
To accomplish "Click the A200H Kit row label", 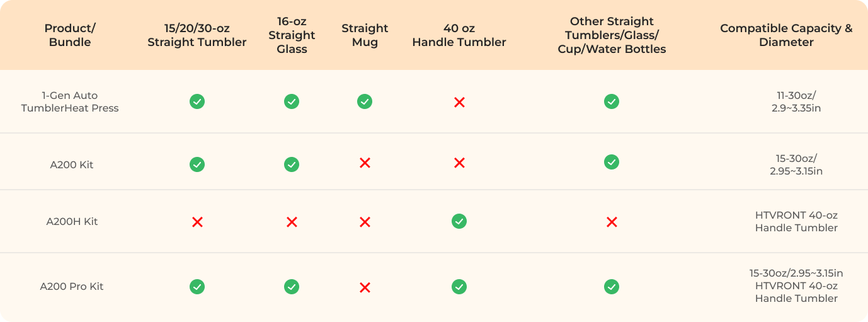I will point(72,222).
